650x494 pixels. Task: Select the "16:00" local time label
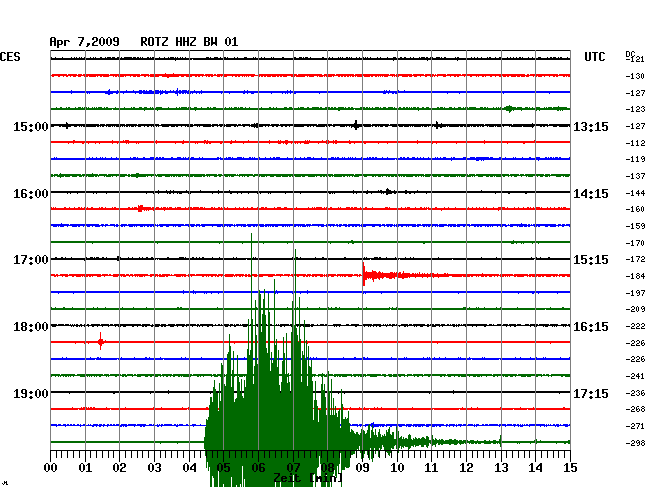(x=31, y=194)
